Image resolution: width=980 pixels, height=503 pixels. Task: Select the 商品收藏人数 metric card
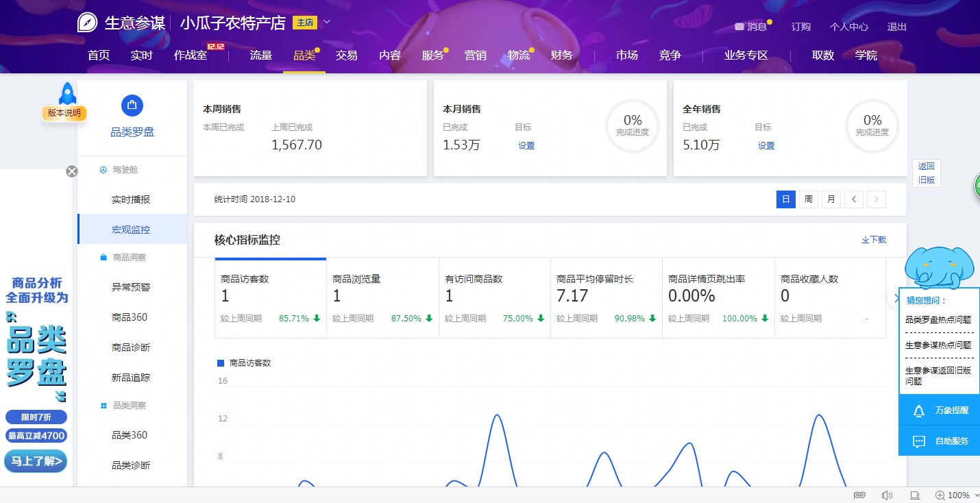pyautogui.click(x=830, y=298)
